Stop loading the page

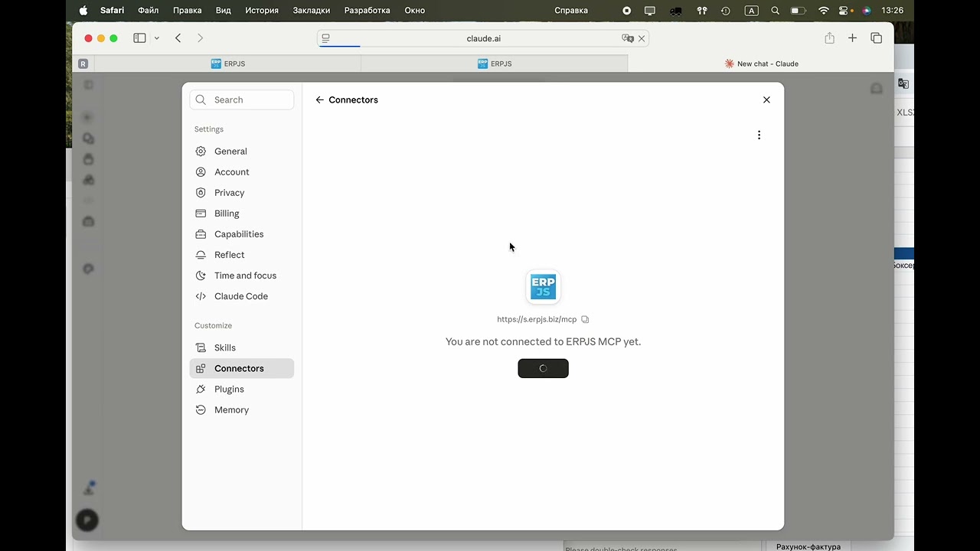642,38
